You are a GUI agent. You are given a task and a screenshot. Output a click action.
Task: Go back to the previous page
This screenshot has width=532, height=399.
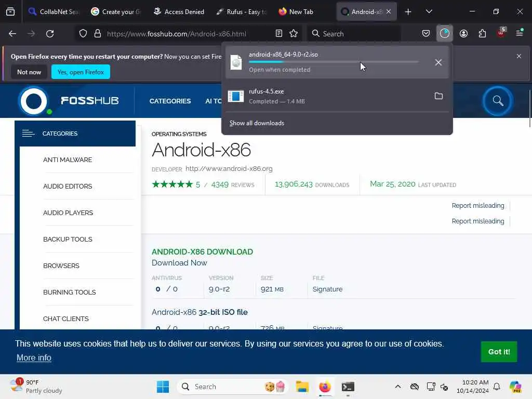pos(12,34)
